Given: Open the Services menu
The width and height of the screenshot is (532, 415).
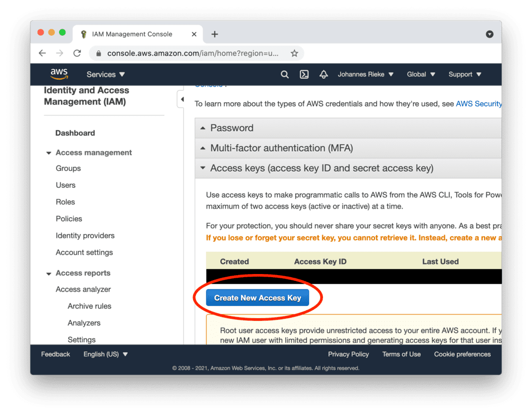Looking at the screenshot, I should 105,74.
